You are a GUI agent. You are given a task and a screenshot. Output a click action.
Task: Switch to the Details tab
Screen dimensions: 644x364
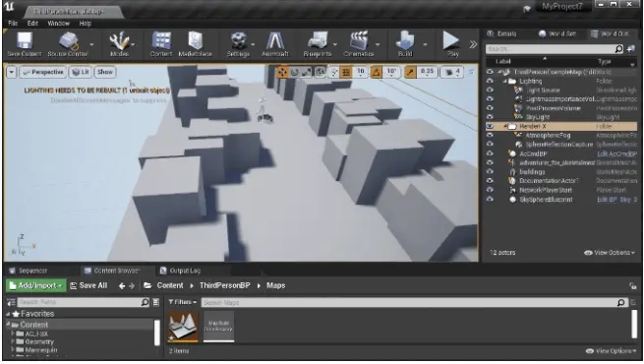(x=501, y=34)
